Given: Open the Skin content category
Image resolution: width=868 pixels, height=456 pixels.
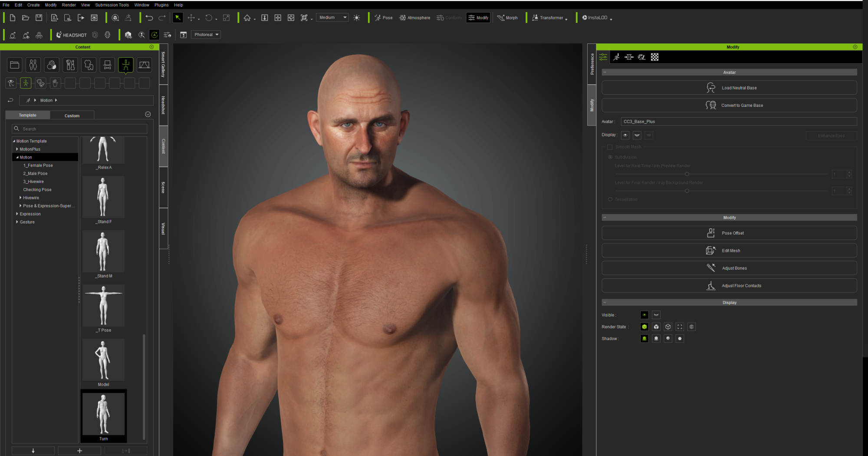Looking at the screenshot, I should click(52, 65).
